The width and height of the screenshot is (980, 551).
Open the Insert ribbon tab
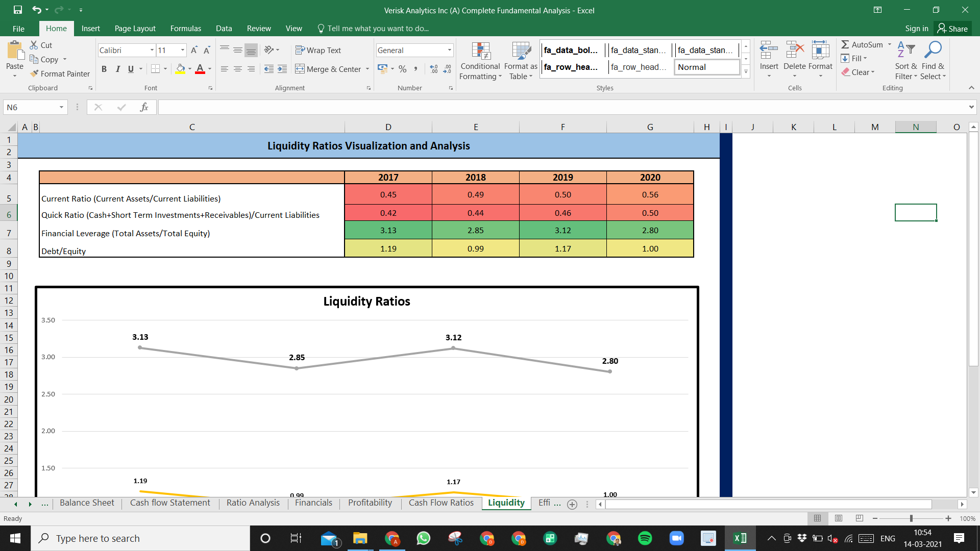tap(90, 29)
